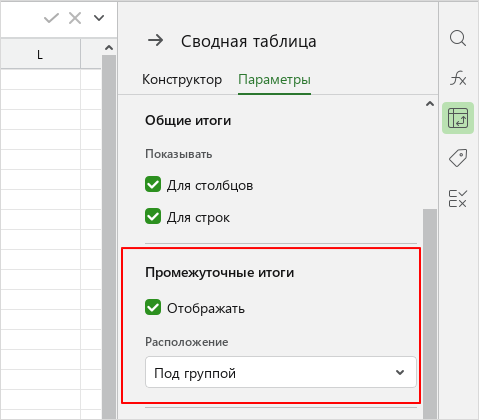Disable the Отображать subtotals checkbox

pos(153,307)
